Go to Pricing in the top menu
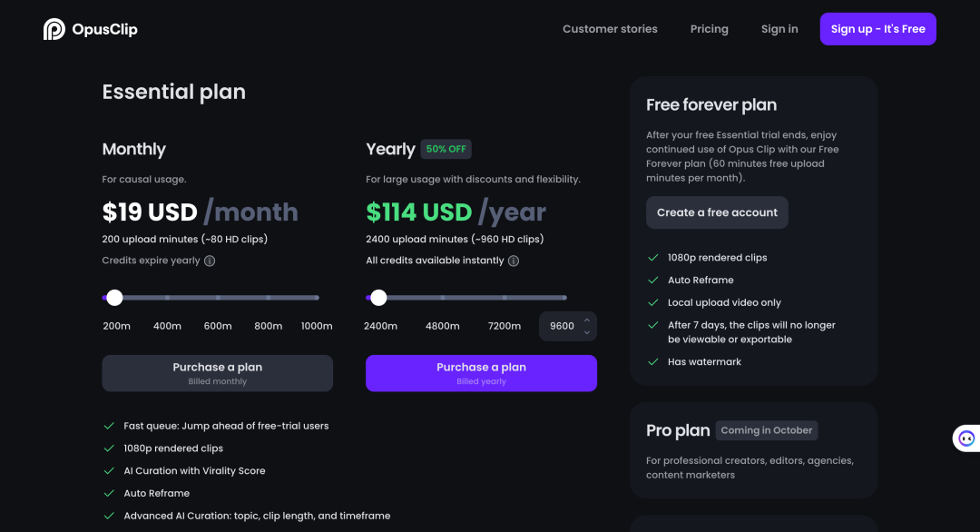The width and height of the screenshot is (980, 532). pos(710,29)
